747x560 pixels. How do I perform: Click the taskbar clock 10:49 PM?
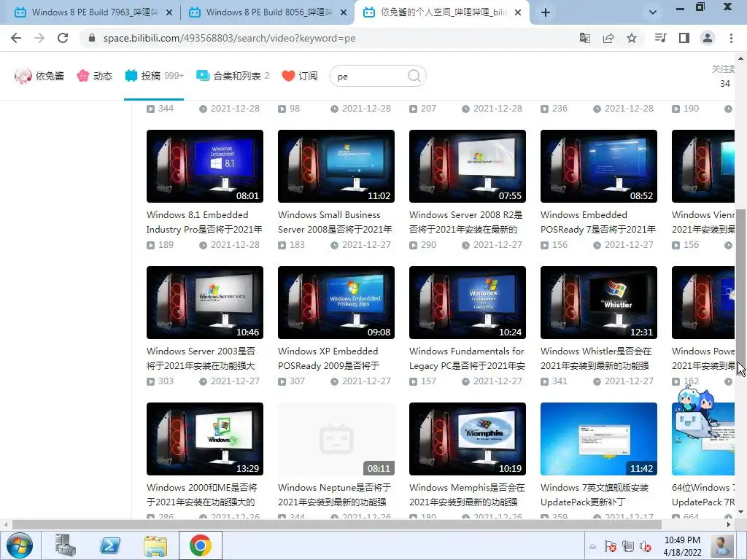682,546
